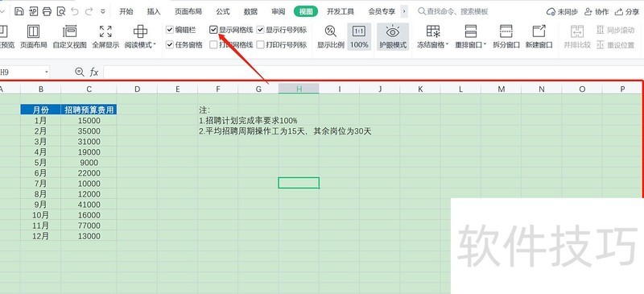Image resolution: width=644 pixels, height=294 pixels.
Task: Click the 重排窗口 arrange windows icon
Action: (471, 31)
